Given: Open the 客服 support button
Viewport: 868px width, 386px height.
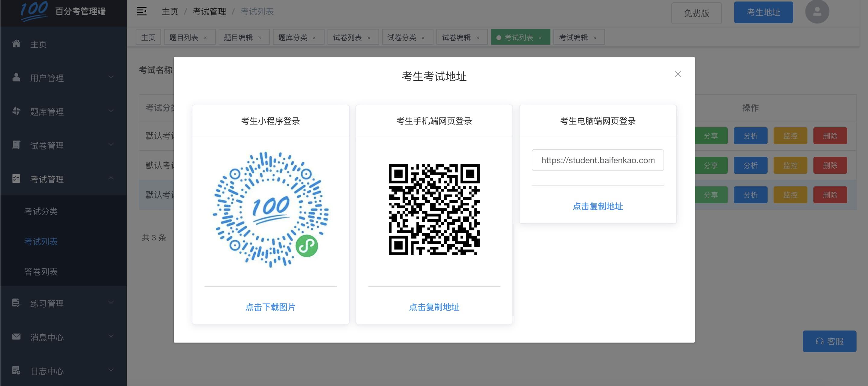Looking at the screenshot, I should pyautogui.click(x=829, y=341).
